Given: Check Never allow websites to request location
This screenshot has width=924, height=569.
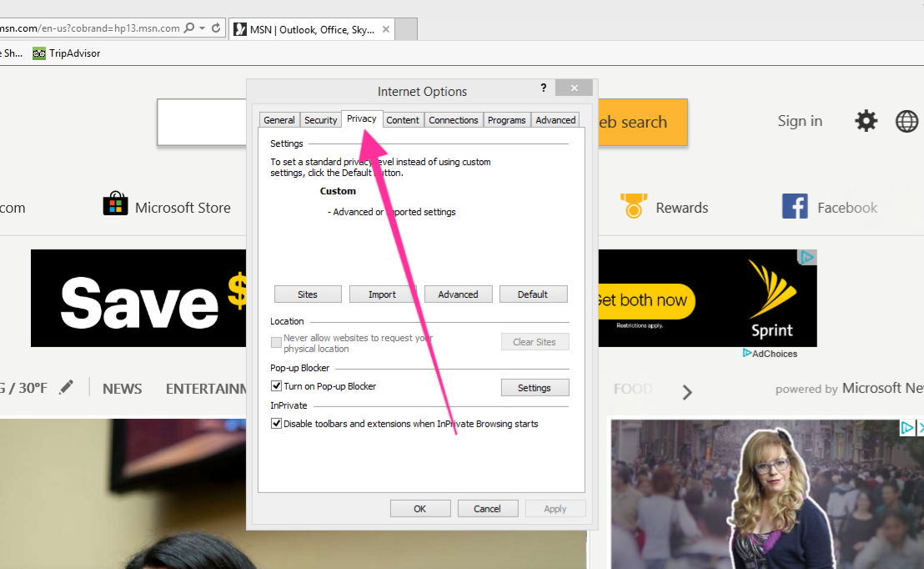Looking at the screenshot, I should click(x=276, y=342).
